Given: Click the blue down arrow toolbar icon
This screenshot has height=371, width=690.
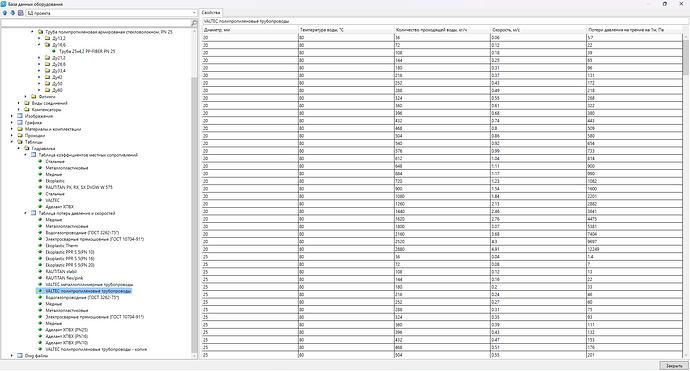Looking at the screenshot, I should coord(12,13).
